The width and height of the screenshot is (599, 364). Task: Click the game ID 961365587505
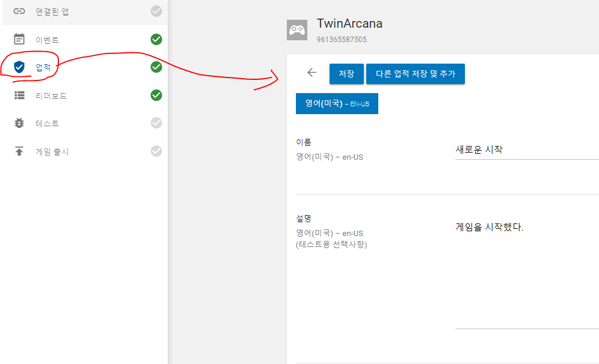(x=341, y=40)
